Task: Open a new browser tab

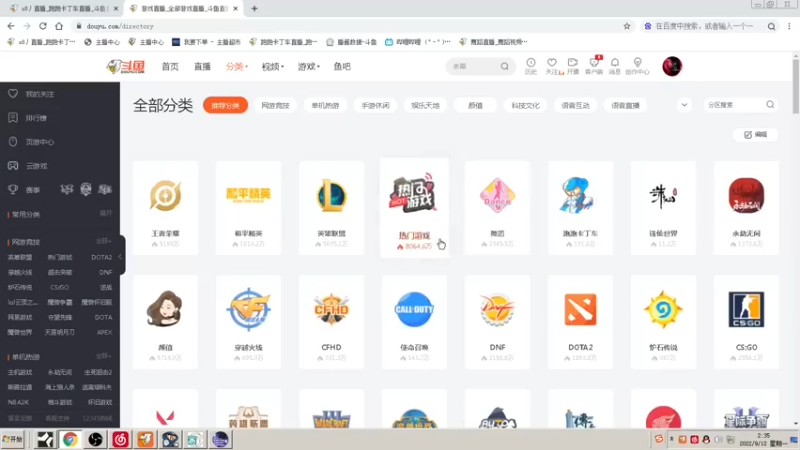Action: (254, 8)
